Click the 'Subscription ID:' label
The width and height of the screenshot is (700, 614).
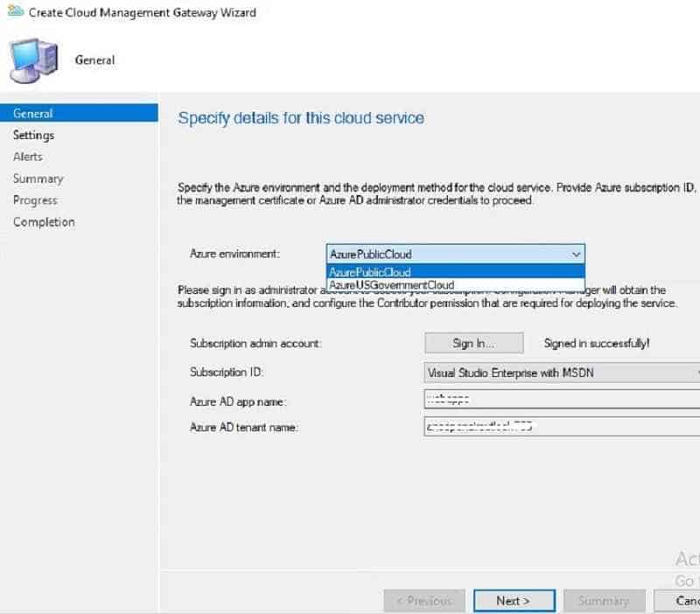227,372
